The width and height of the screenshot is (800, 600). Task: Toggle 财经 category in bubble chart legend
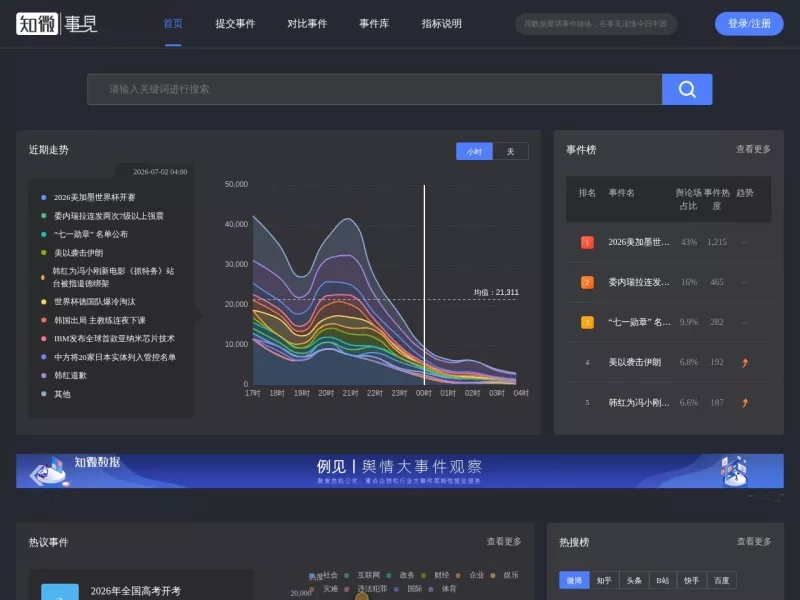tap(436, 575)
